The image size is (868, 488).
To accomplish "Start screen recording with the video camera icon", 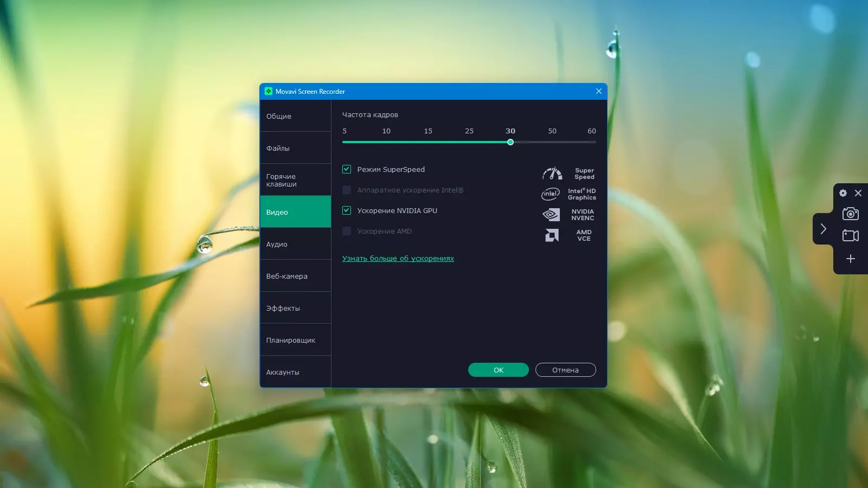I will point(851,235).
